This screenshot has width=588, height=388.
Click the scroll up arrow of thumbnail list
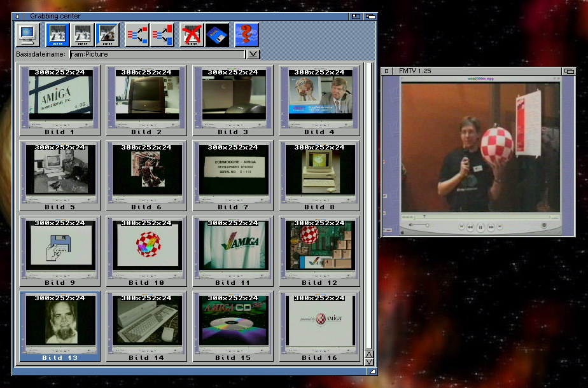pos(369,354)
